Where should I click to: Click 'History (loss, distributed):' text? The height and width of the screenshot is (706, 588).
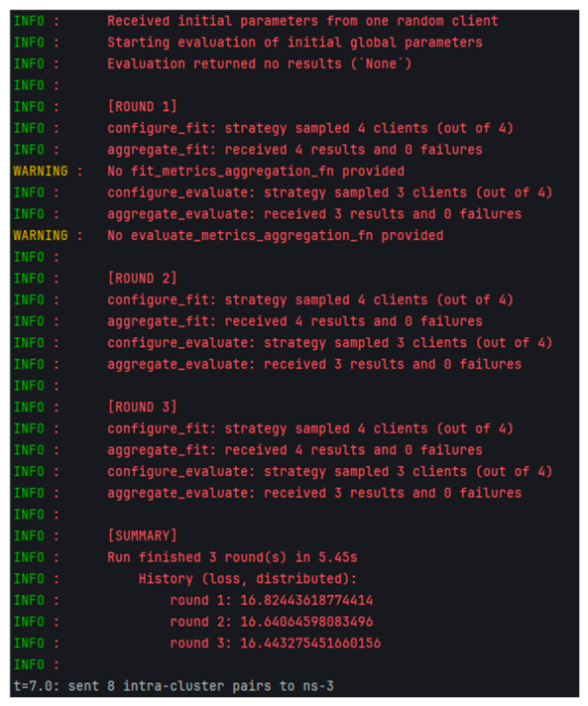pyautogui.click(x=247, y=578)
